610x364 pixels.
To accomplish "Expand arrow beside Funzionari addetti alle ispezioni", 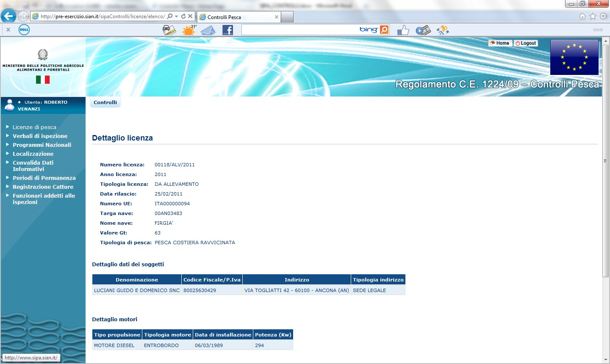I will [x=8, y=195].
